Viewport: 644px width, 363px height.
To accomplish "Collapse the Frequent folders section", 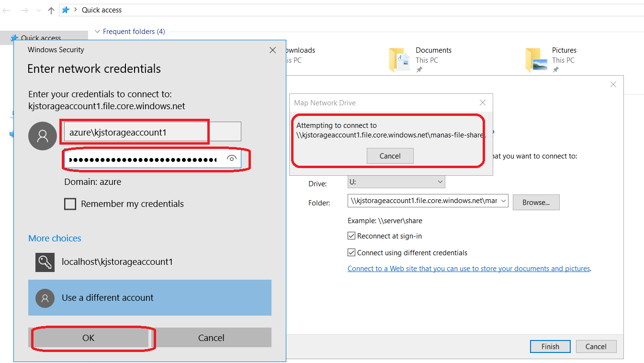I will tap(98, 32).
